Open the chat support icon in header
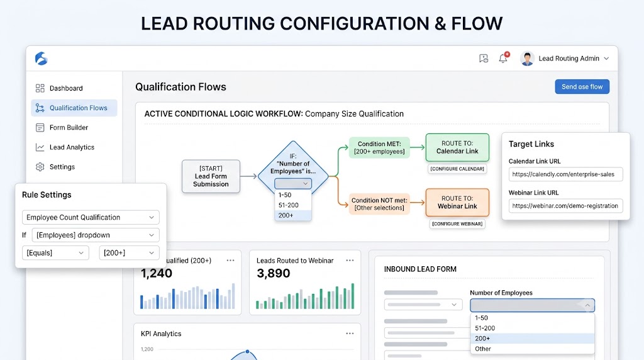Screen dimensions: 644x360 click(484, 59)
